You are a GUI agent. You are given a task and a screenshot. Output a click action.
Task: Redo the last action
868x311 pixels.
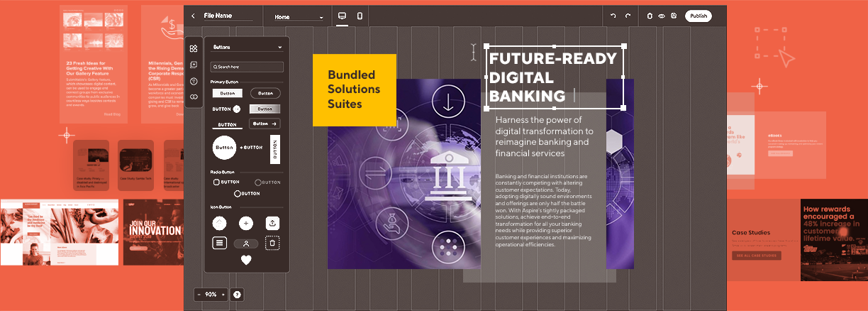point(628,16)
